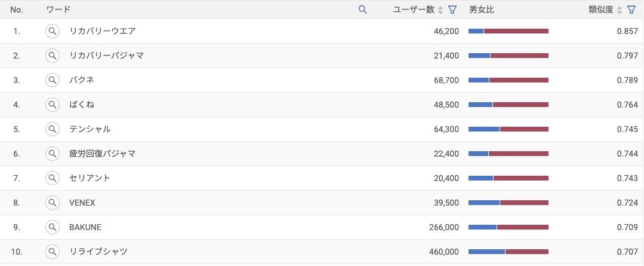Viewport: 644px width, 266px height.
Task: Click the No. column header
Action: tap(17, 10)
